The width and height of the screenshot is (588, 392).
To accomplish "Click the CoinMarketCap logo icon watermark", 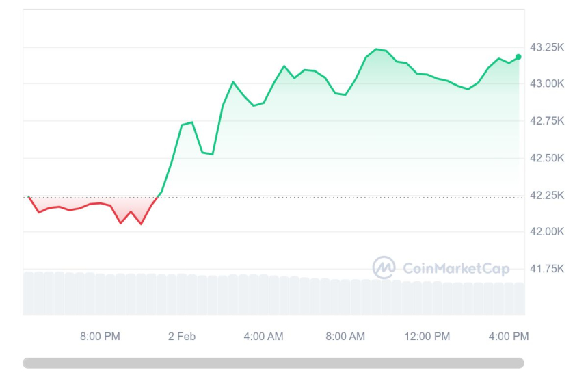I will 384,267.
